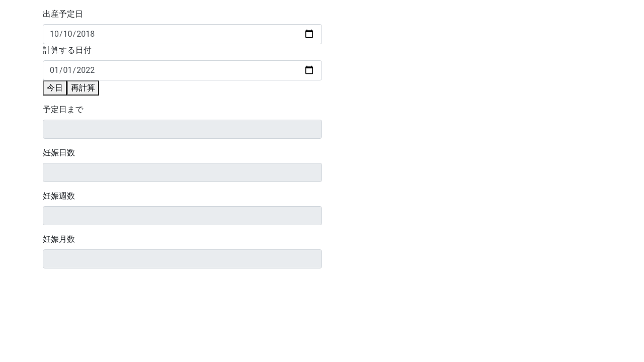The image size is (644, 362).
Task: Select month segment in 出産予定日 date
Action: 55,34
